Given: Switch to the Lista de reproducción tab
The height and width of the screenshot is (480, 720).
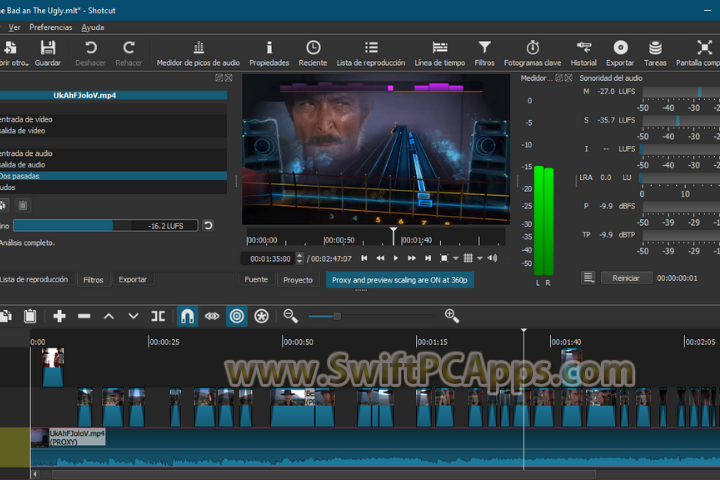Looking at the screenshot, I should click(x=34, y=279).
